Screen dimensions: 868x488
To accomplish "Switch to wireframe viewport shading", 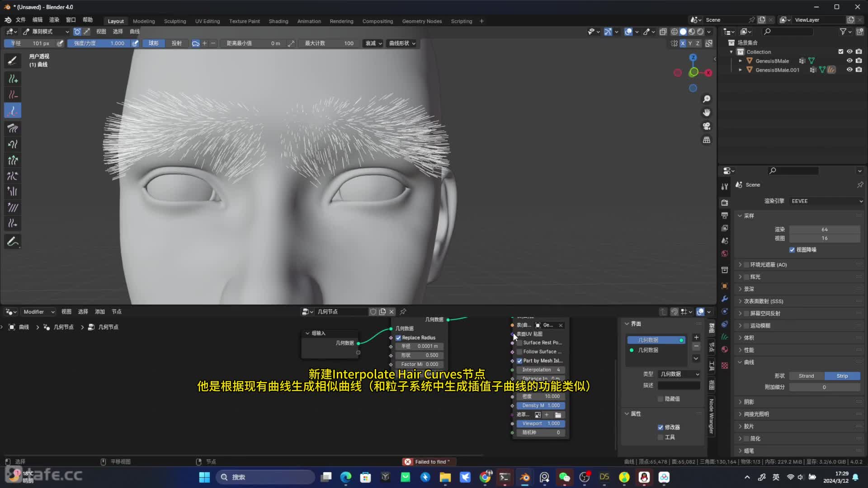I will click(x=675, y=32).
